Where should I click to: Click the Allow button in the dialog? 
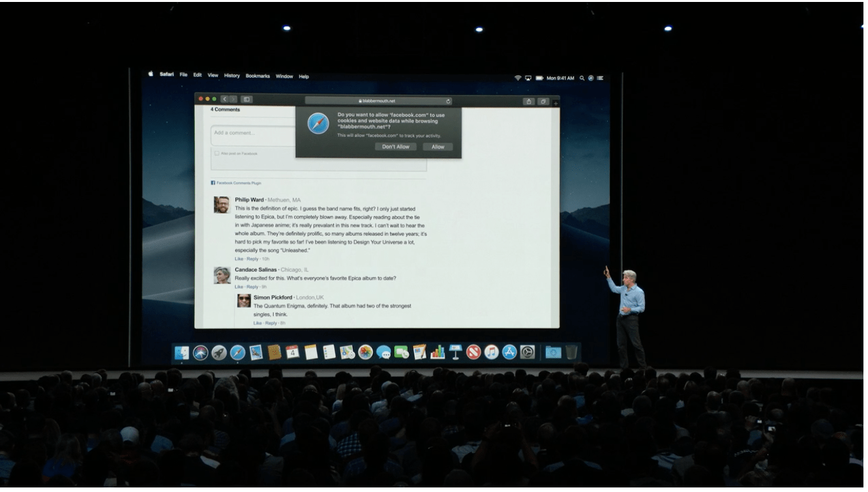[x=437, y=147]
